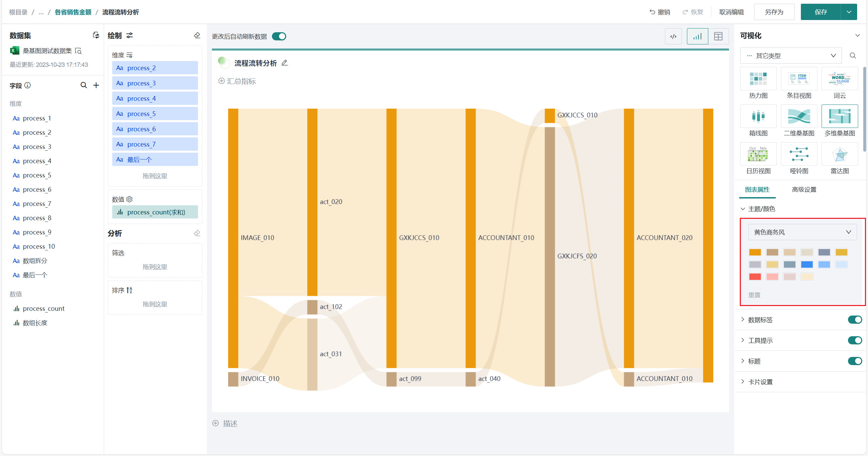Select the word cloud (词云) chart icon
This screenshot has height=456, width=868.
[840, 79]
